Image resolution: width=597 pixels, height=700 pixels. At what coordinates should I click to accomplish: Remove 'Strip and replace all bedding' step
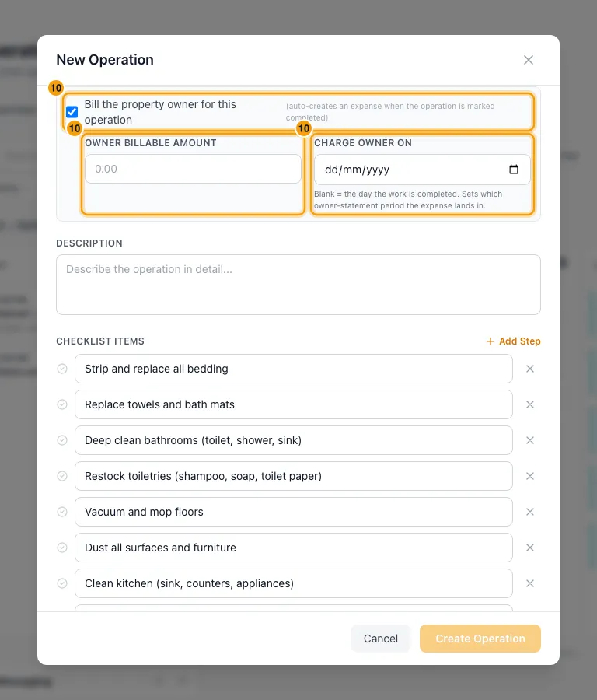[x=530, y=369]
